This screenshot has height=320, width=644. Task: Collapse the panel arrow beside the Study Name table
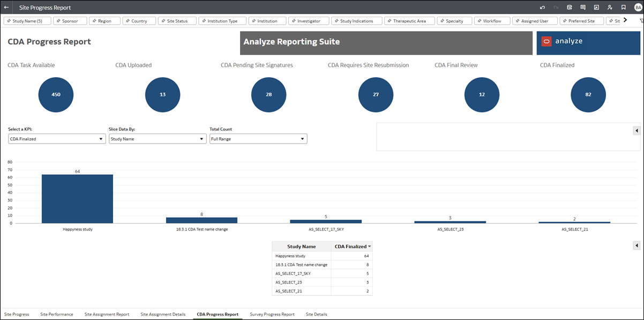[636, 245]
